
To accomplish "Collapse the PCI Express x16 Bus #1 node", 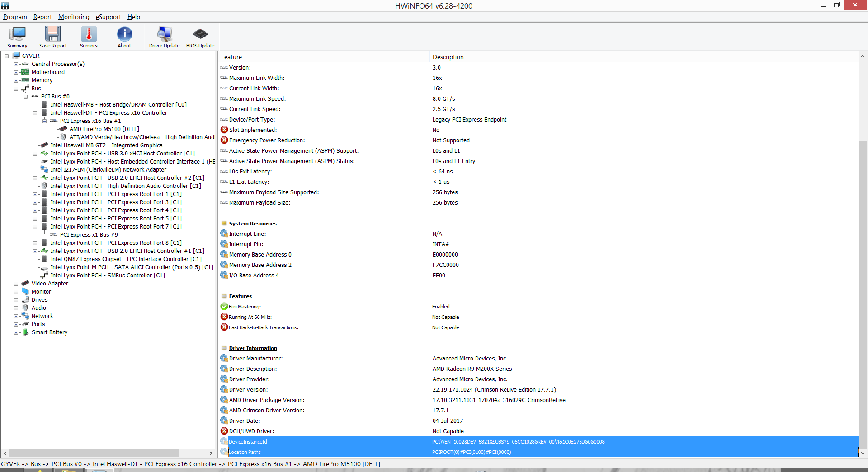I will pos(44,121).
